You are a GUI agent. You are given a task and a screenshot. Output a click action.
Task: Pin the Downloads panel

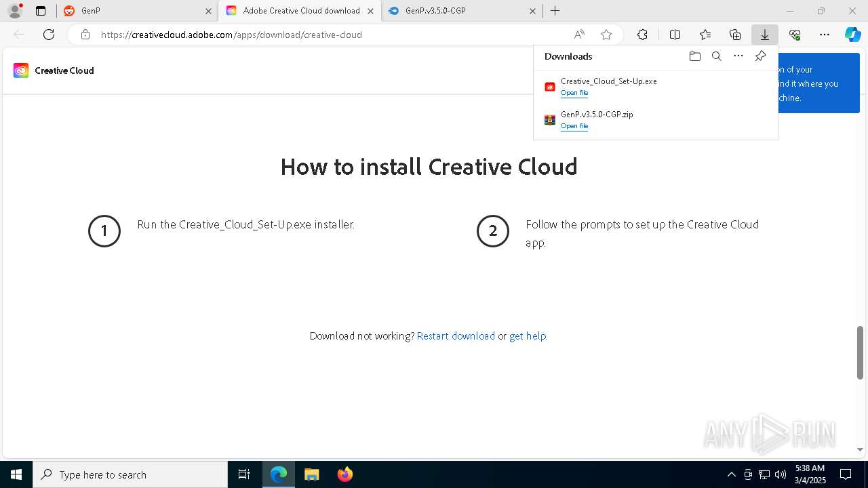click(760, 56)
